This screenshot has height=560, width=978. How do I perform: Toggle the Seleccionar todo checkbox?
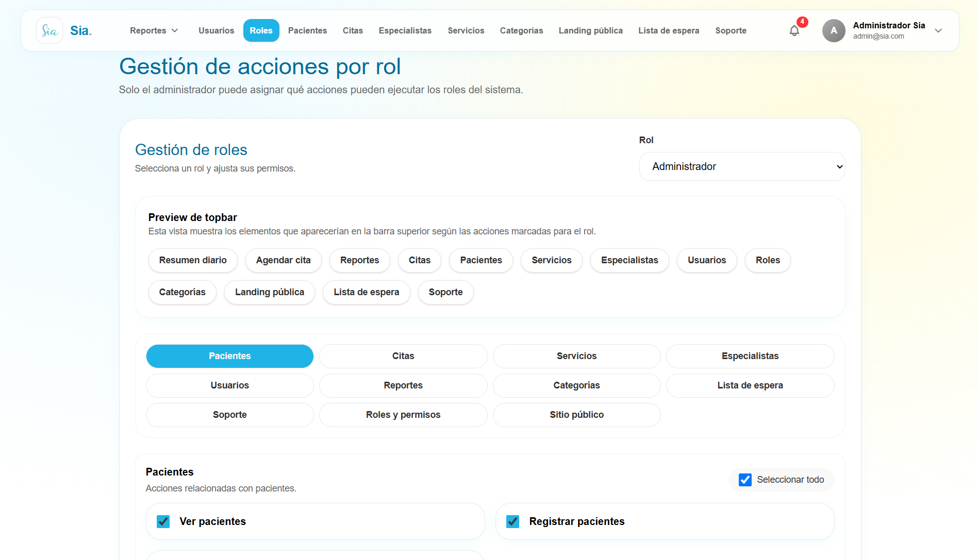(745, 480)
